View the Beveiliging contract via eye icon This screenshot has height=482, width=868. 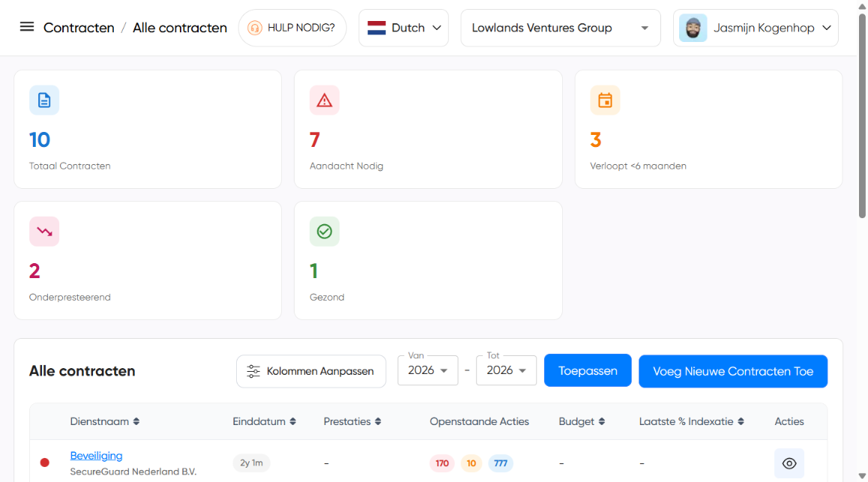789,463
